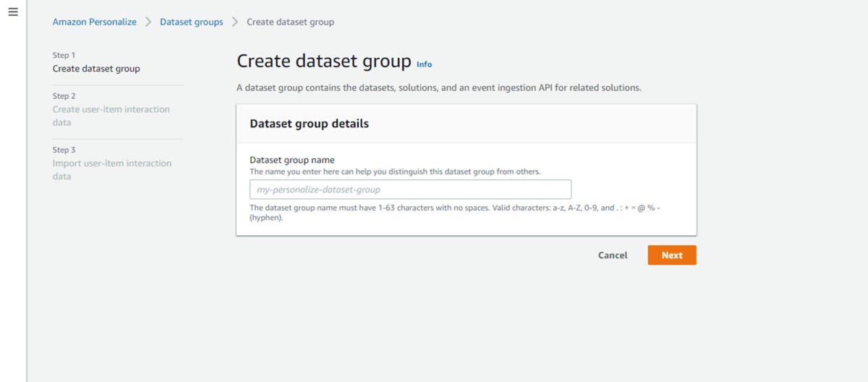Cancel dataset group creation
This screenshot has height=382, width=868.
613,255
